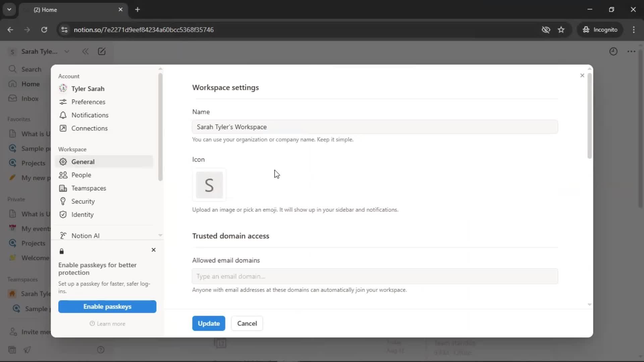
Task: Open the updates clock icon
Action: pyautogui.click(x=613, y=52)
